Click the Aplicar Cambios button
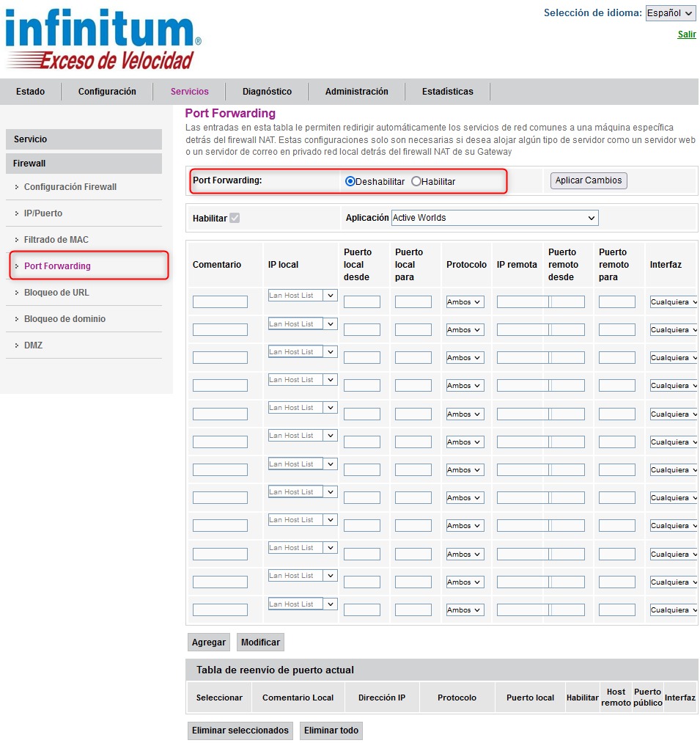This screenshot has height=743, width=700. pos(588,180)
